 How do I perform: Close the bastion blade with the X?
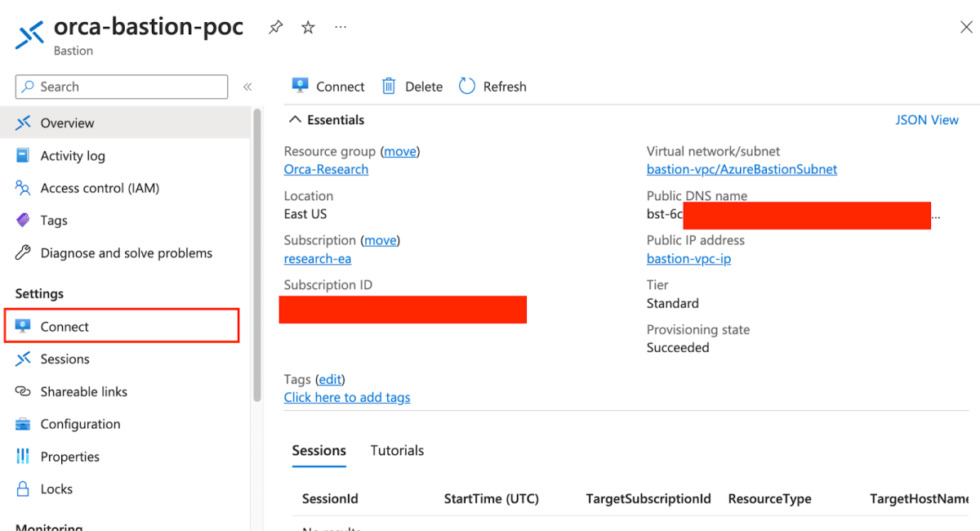point(965,28)
